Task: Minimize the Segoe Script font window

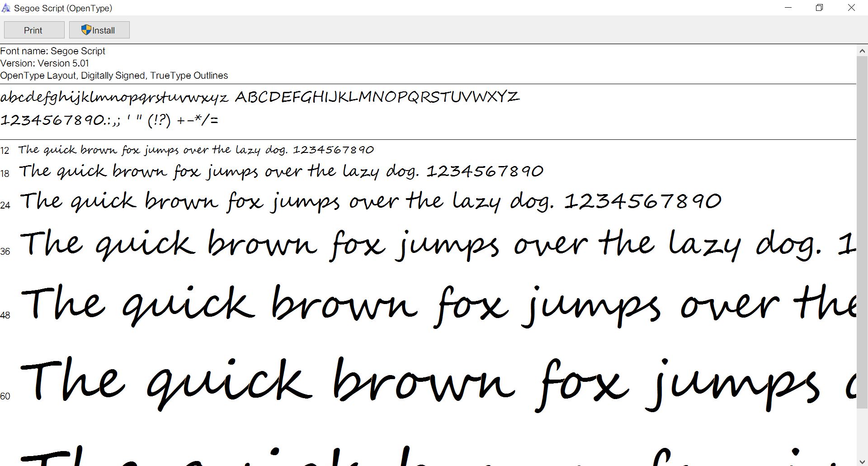Action: coord(788,8)
